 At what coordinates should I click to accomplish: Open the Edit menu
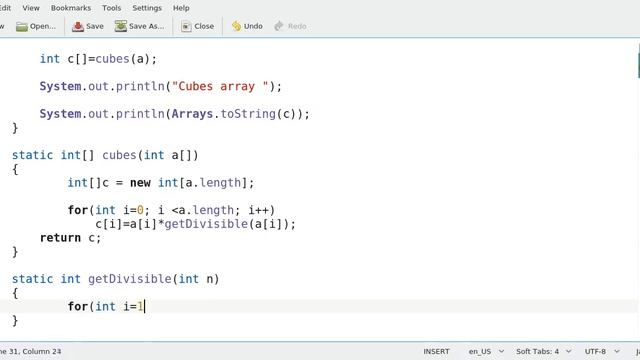5,8
